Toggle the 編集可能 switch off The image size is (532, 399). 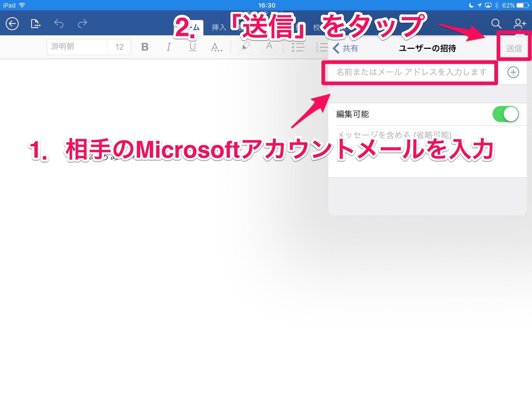(x=505, y=114)
